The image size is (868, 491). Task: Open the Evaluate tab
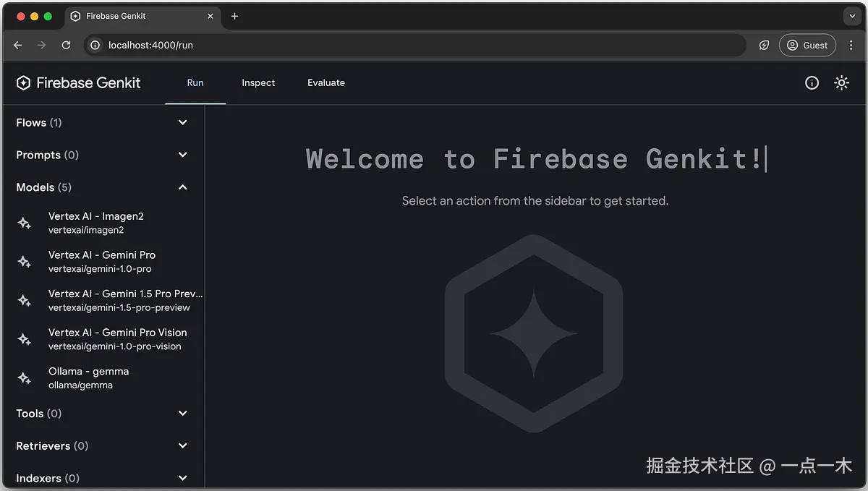[x=326, y=82]
